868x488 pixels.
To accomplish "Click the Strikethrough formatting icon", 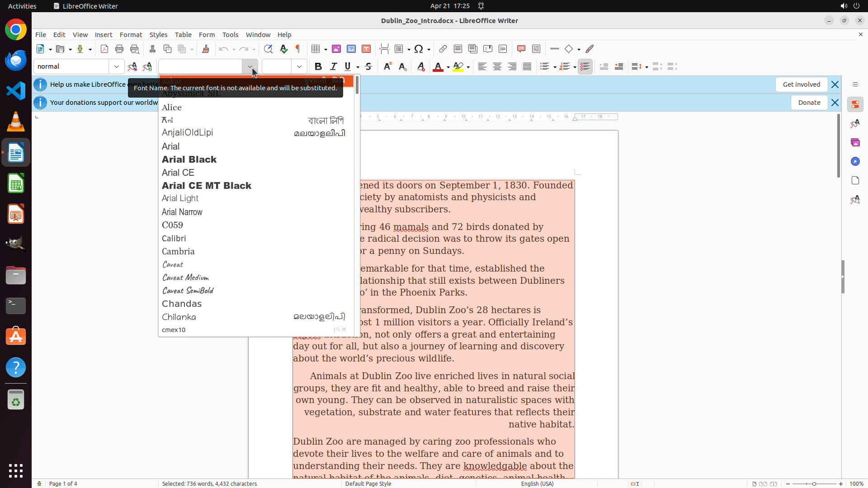I will pyautogui.click(x=368, y=66).
